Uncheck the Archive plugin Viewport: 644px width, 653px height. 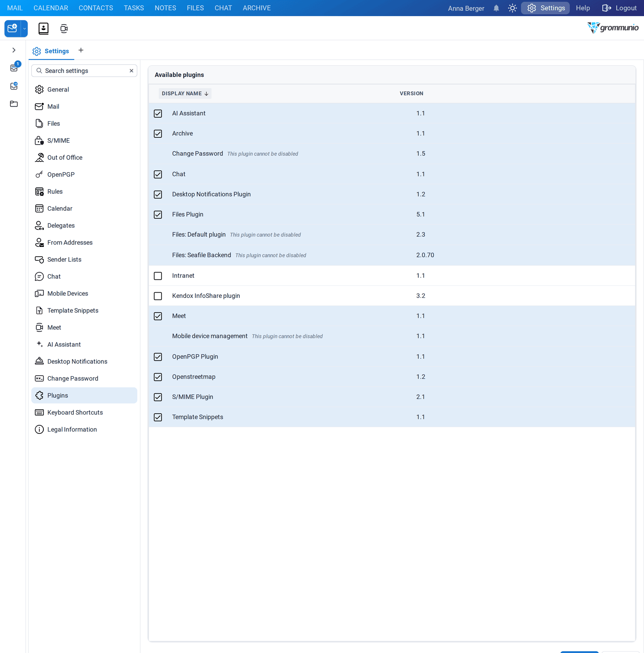coord(158,134)
